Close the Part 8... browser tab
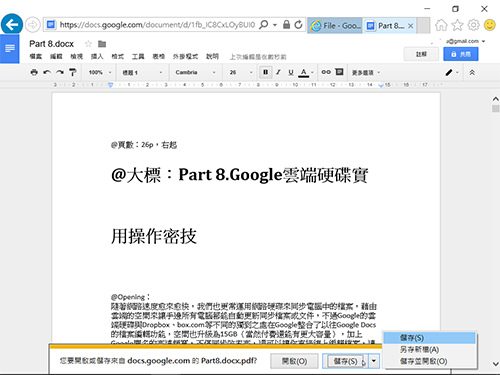The width and height of the screenshot is (500, 375). coord(411,26)
